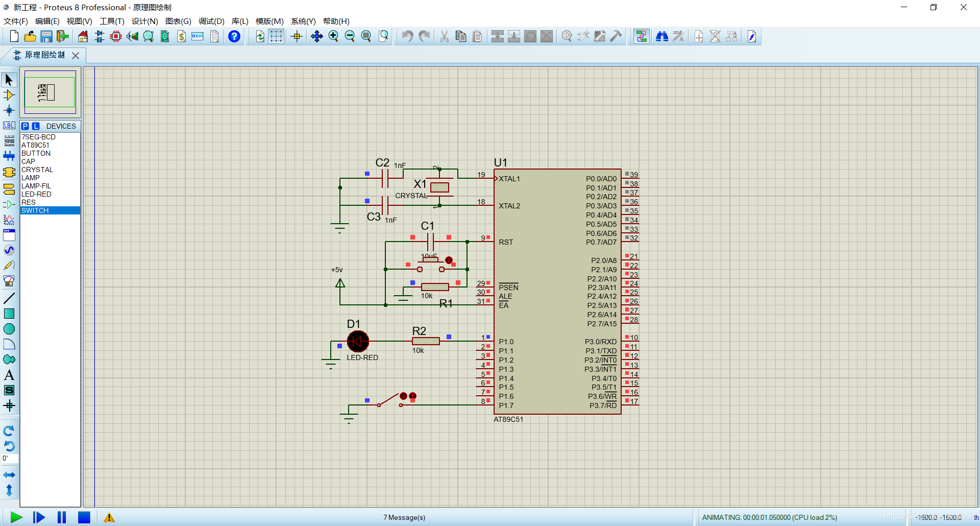Image resolution: width=980 pixels, height=526 pixels.
Task: Pause the running simulation
Action: [62, 517]
